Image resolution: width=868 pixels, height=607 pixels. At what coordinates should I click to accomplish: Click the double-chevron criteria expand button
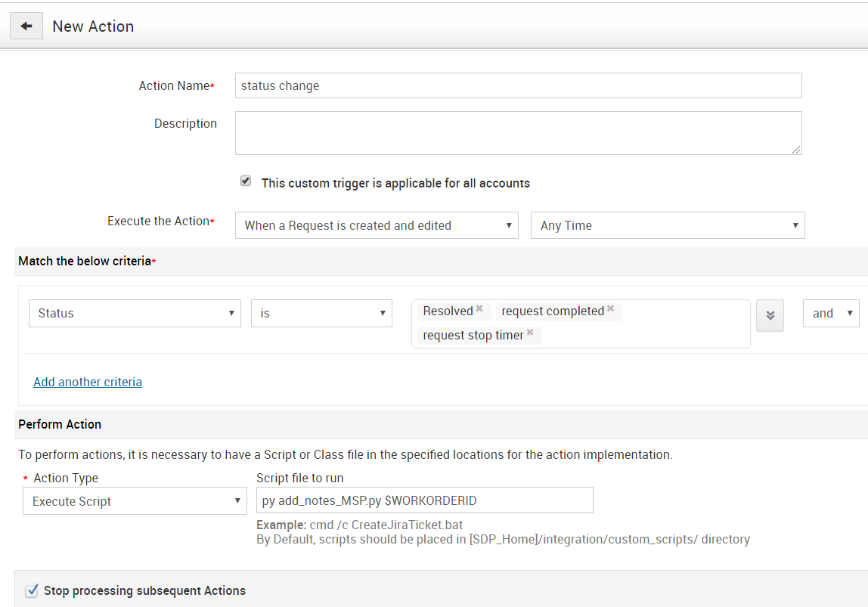[770, 314]
